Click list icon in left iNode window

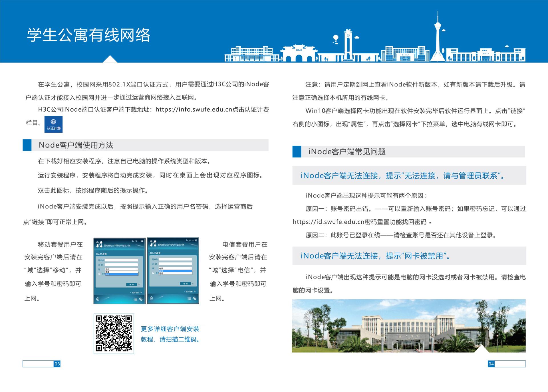(x=136, y=299)
